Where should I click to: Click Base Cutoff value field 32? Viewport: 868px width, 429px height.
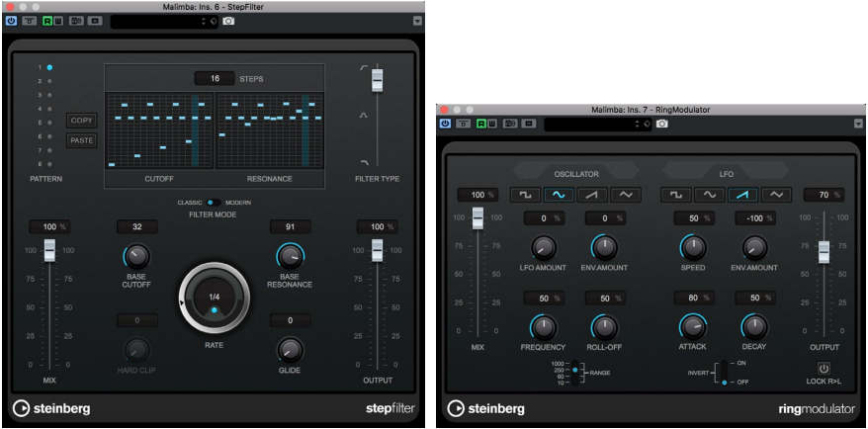(x=137, y=226)
